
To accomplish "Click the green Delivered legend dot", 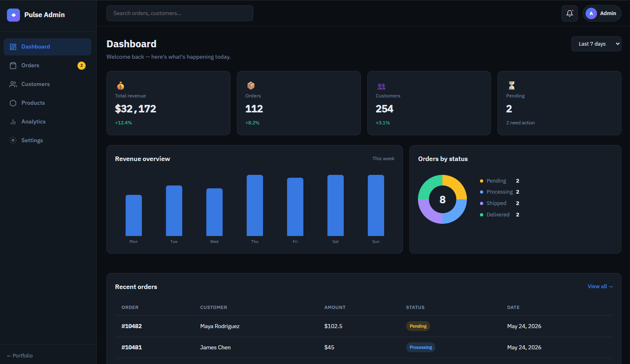I will click(482, 215).
